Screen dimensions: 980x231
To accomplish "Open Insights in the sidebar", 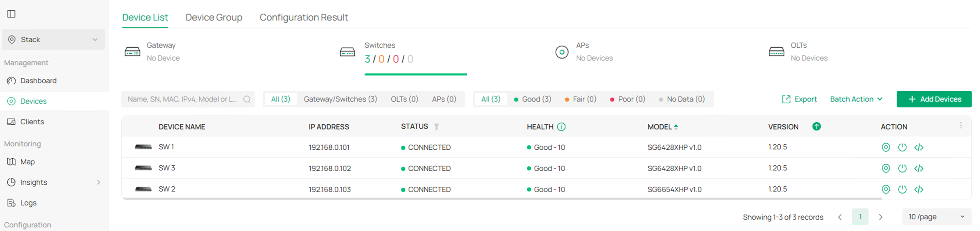I will (34, 182).
